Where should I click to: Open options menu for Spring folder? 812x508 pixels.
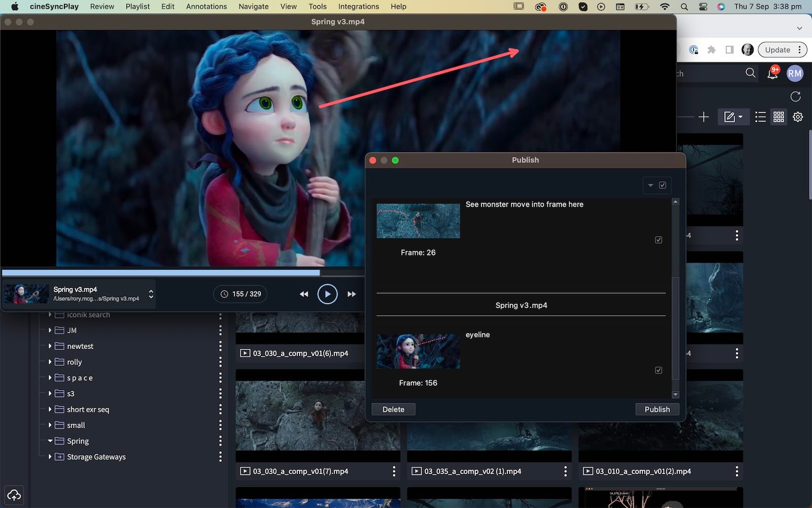220,441
